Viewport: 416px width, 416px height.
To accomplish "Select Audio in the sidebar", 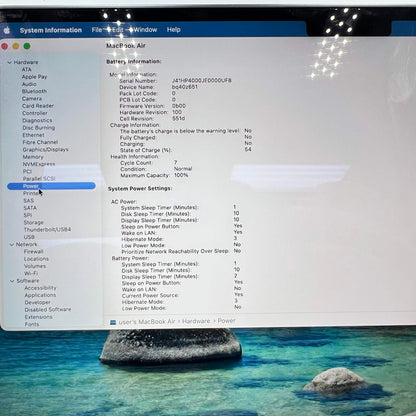I will (29, 84).
